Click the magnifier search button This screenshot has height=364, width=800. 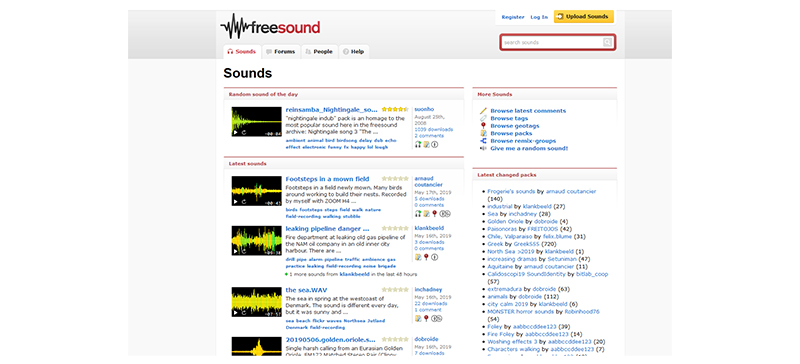point(607,42)
